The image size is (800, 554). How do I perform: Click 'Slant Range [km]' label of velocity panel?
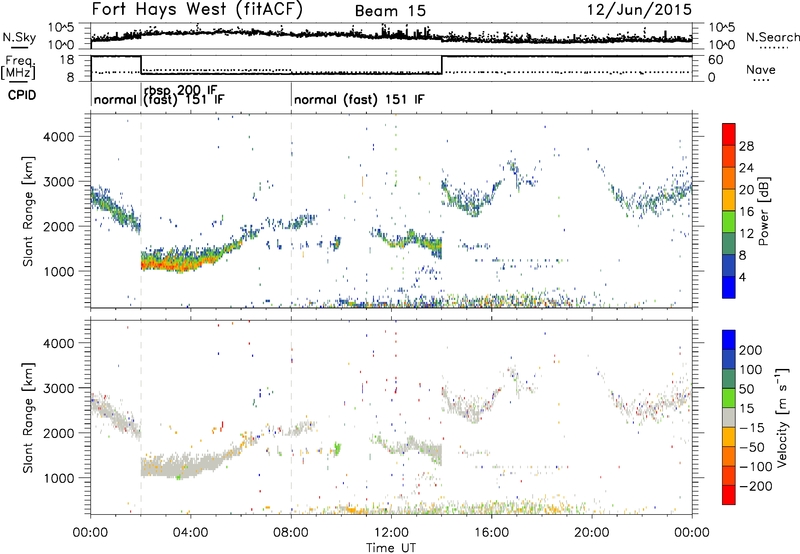(28, 418)
